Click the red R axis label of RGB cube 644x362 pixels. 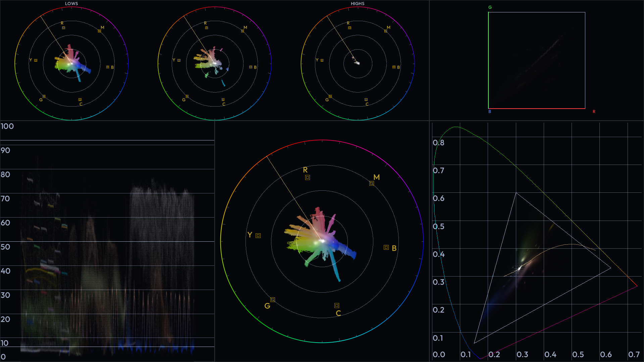(594, 112)
